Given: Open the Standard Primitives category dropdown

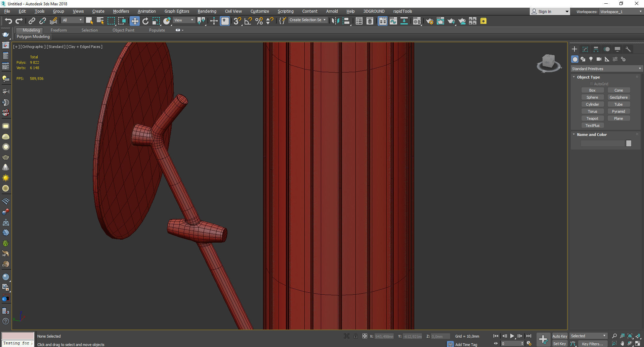Looking at the screenshot, I should [x=606, y=69].
